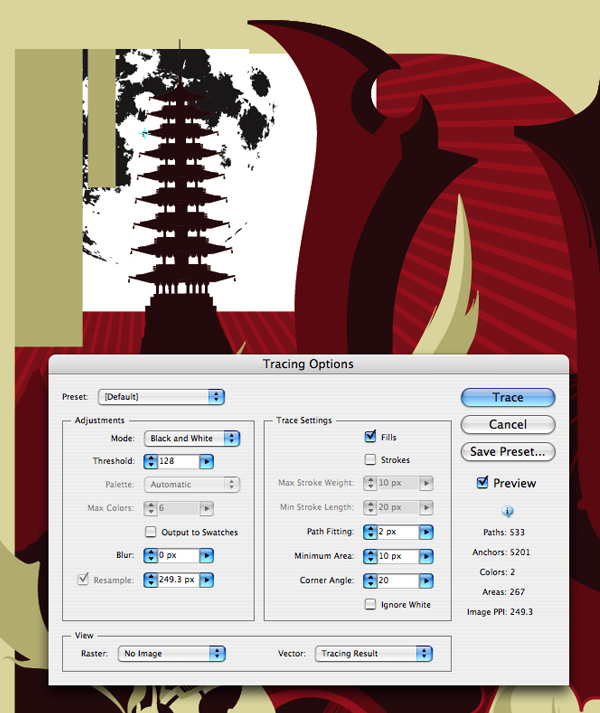Image resolution: width=600 pixels, height=713 pixels.
Task: Click the Corner Angle value field
Action: point(398,580)
